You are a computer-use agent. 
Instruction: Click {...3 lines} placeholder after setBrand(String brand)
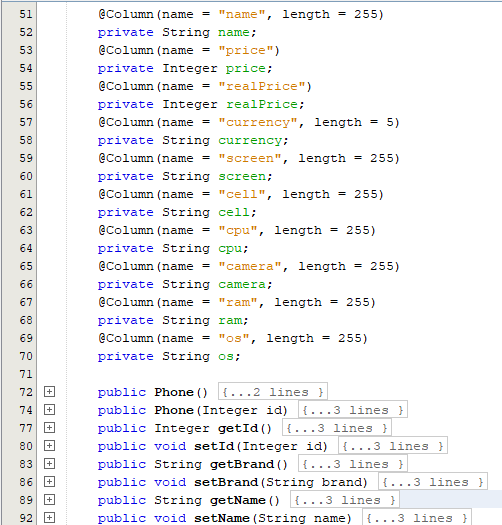pos(433,482)
